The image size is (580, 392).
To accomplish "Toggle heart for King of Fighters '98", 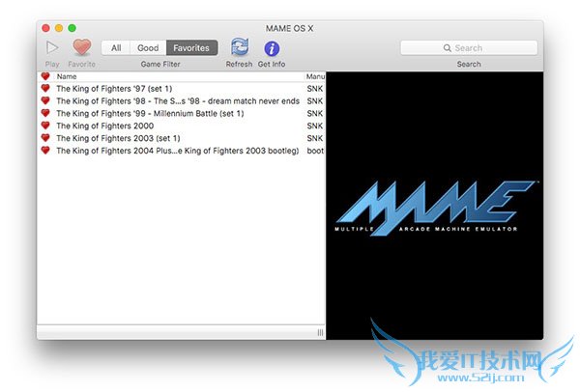I will click(45, 100).
